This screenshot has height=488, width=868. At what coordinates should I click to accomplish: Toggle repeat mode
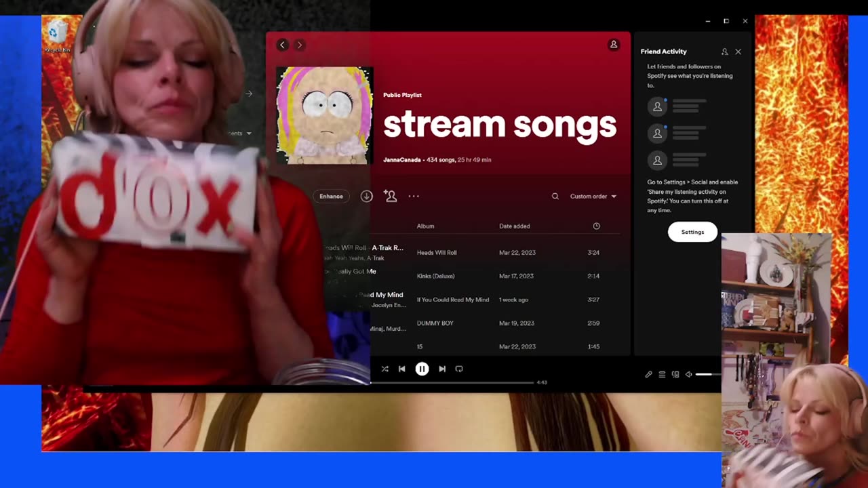click(x=459, y=369)
